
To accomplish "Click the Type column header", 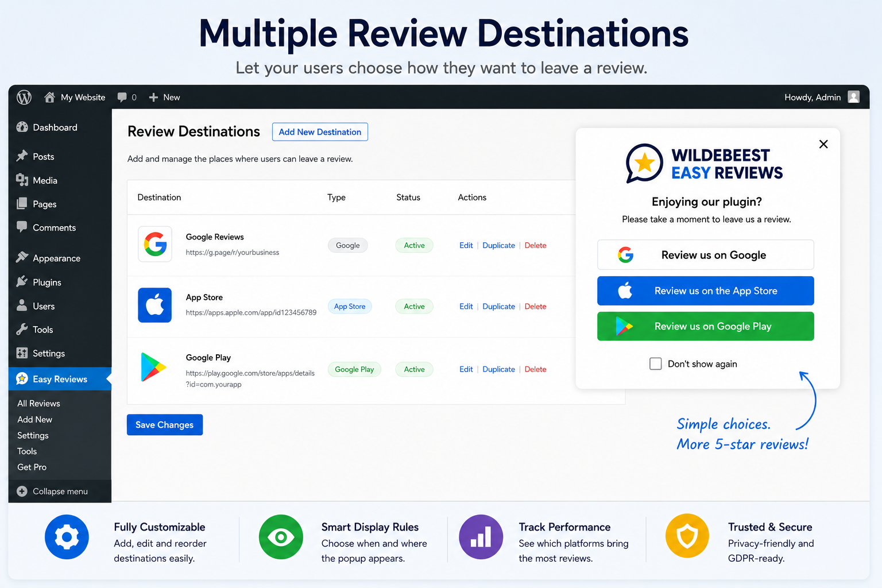I will click(x=336, y=198).
